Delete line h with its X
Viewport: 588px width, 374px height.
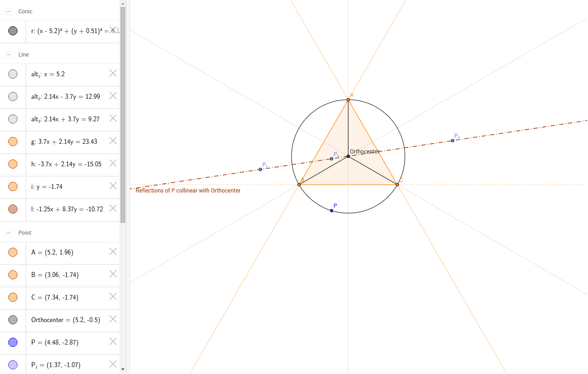113,163
